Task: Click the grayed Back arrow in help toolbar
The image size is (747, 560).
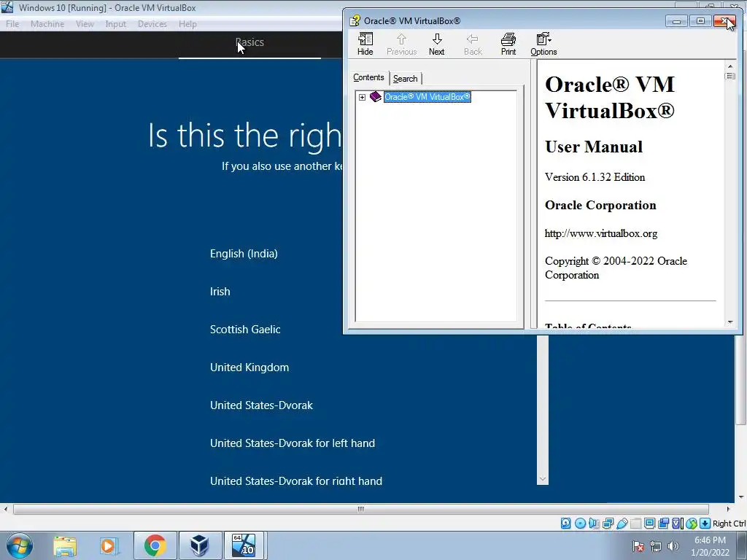Action: [473, 44]
